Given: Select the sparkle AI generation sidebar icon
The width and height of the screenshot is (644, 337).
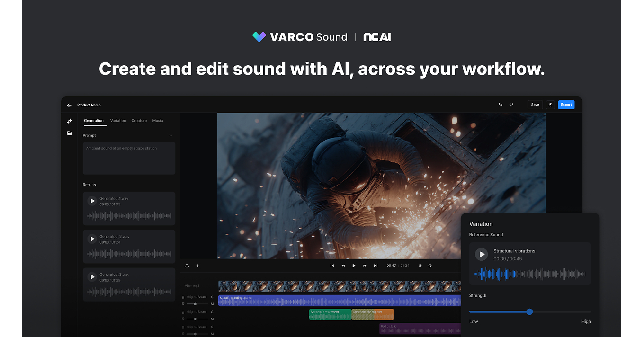Looking at the screenshot, I should pos(70,121).
